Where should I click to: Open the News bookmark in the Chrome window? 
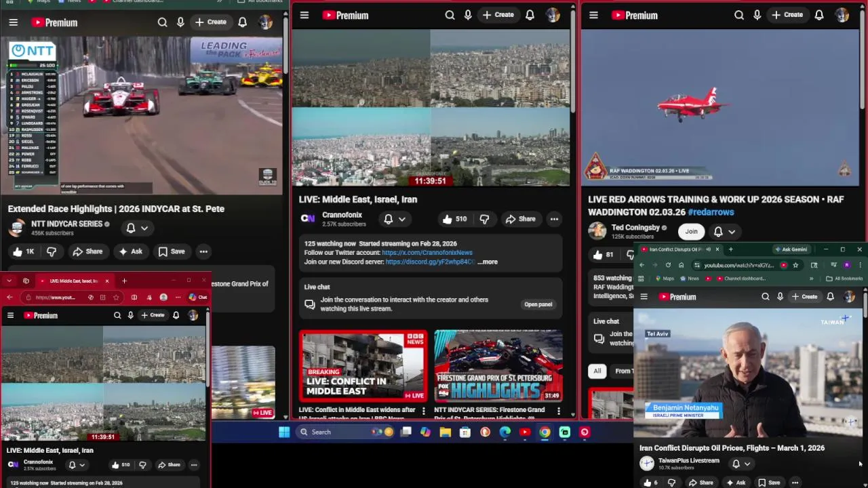point(688,279)
